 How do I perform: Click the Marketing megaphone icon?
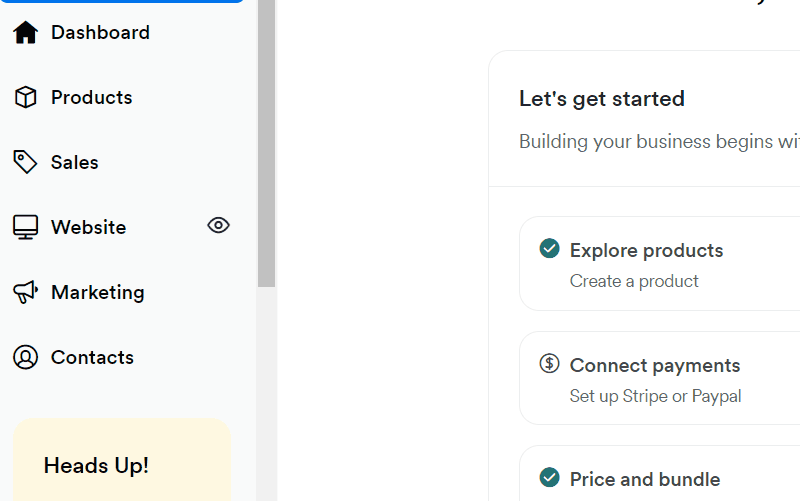coord(25,292)
